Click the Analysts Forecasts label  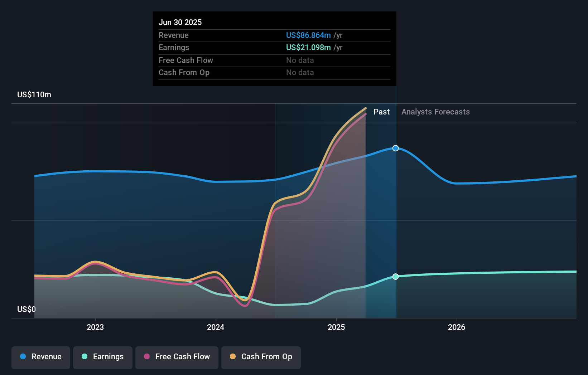[x=435, y=112]
